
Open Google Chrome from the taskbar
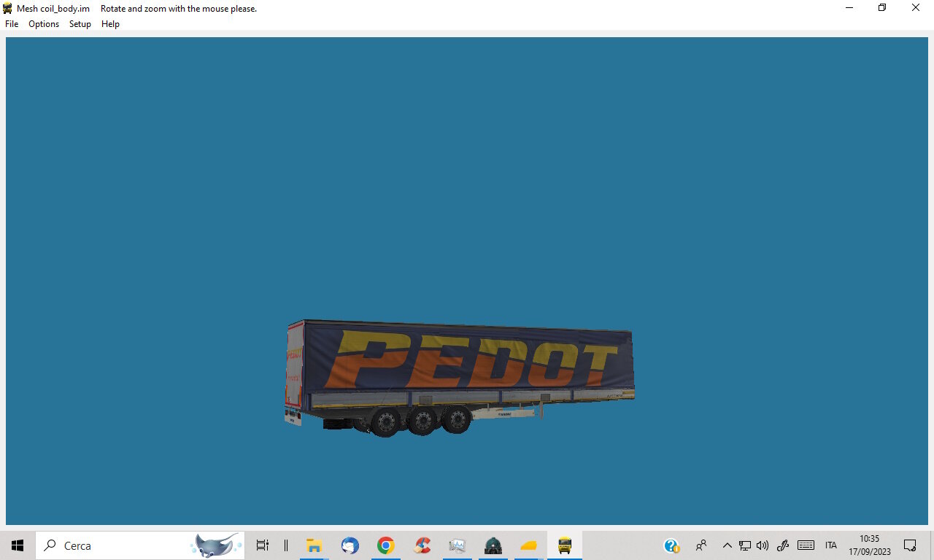386,545
